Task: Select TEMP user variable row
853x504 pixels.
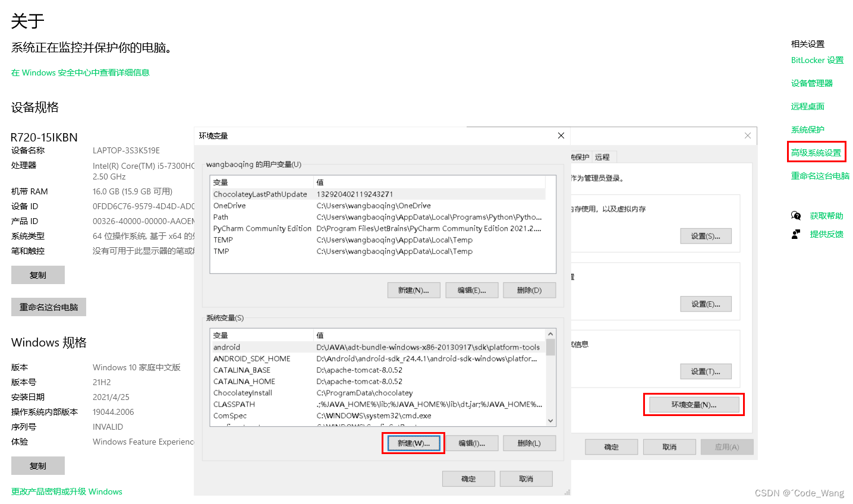Action: (x=378, y=240)
